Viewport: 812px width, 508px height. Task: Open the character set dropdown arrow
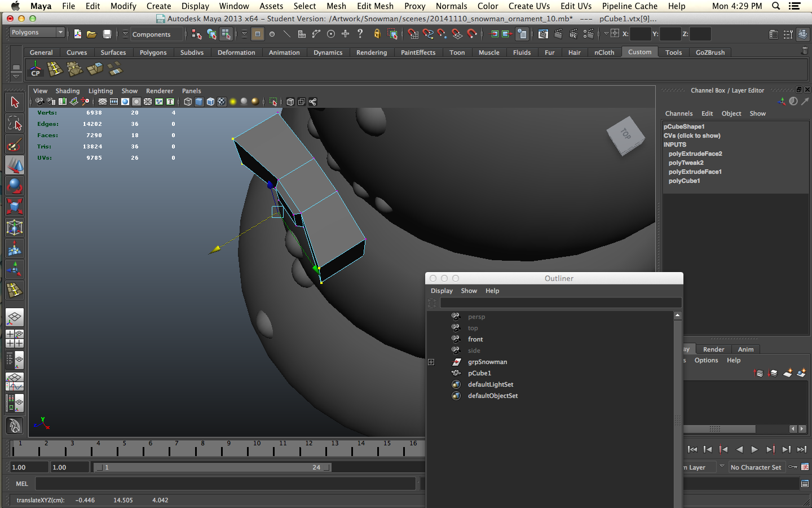tap(722, 467)
